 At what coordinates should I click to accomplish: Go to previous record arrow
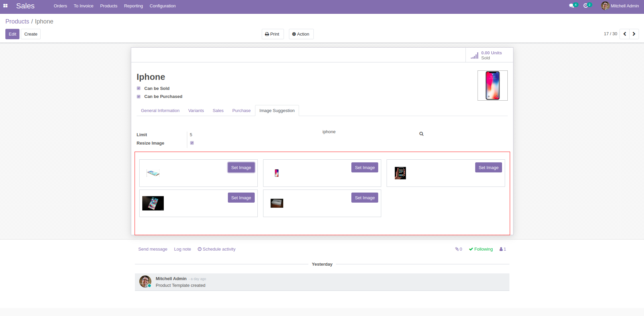point(625,34)
